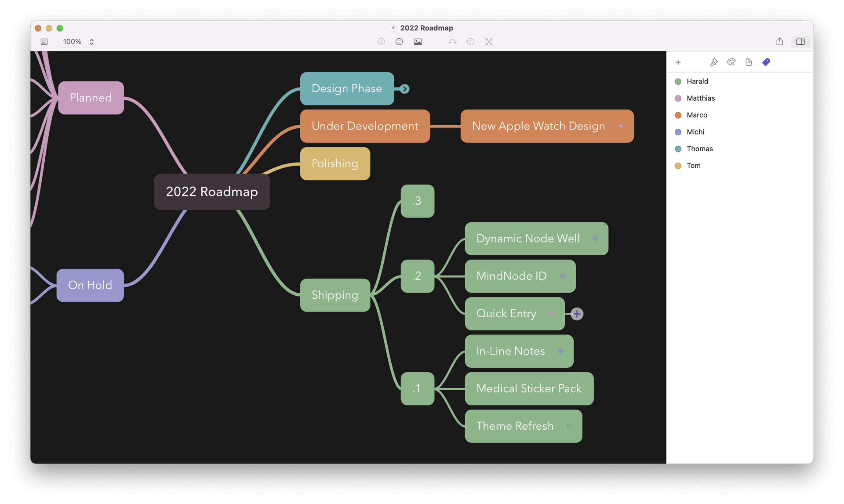Screen dimensions: 844x504
Task: Select the Matthias tag label
Action: 701,98
